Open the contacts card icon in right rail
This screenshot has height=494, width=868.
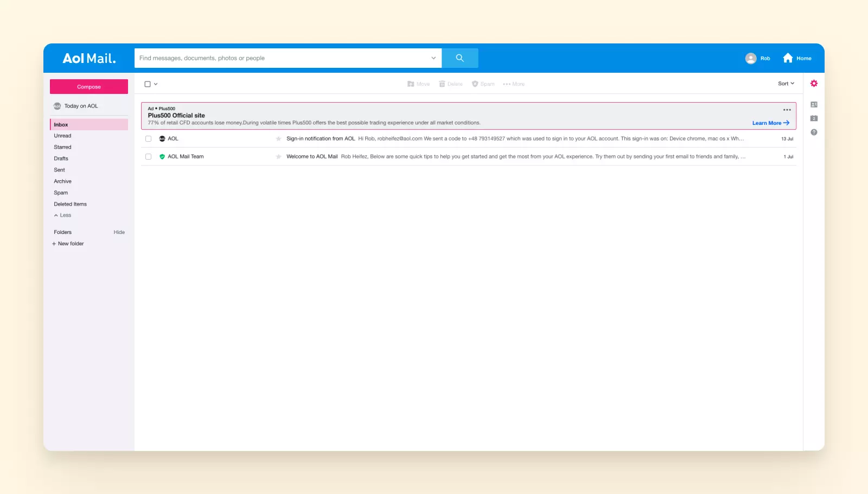coord(814,104)
